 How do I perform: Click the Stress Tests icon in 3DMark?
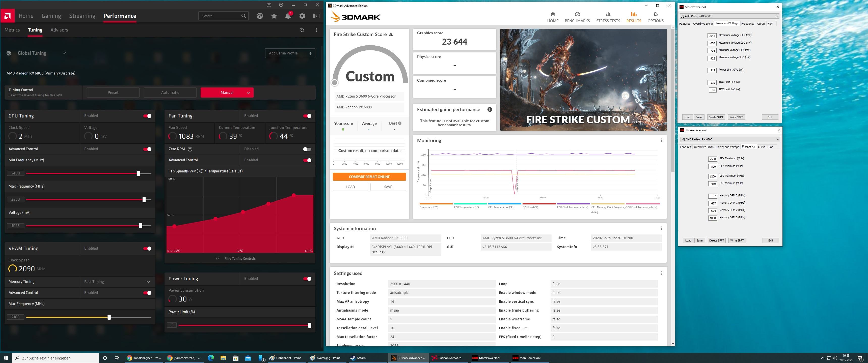coord(608,15)
